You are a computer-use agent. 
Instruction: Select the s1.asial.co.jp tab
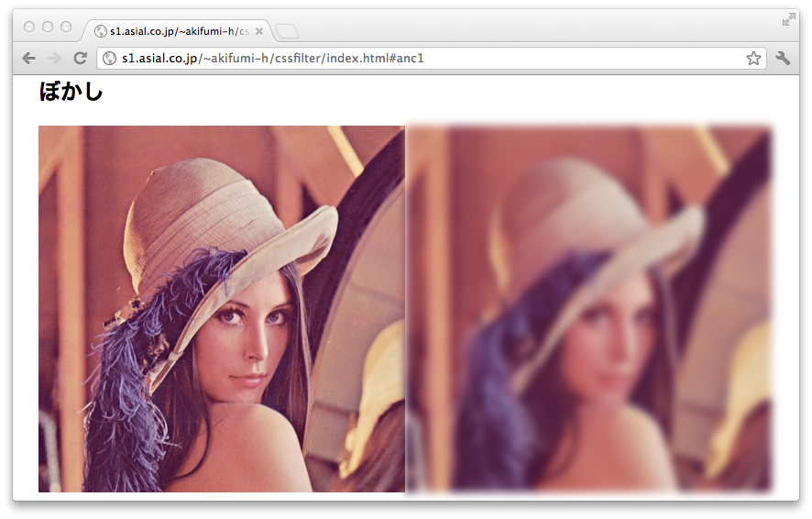174,31
